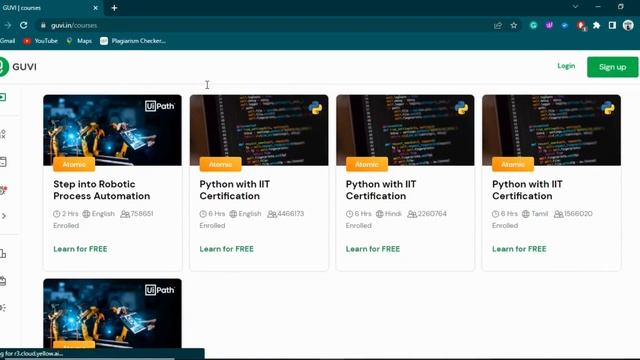Open the tab search chevron in title bar
This screenshot has height=360, width=640.
point(575,7)
